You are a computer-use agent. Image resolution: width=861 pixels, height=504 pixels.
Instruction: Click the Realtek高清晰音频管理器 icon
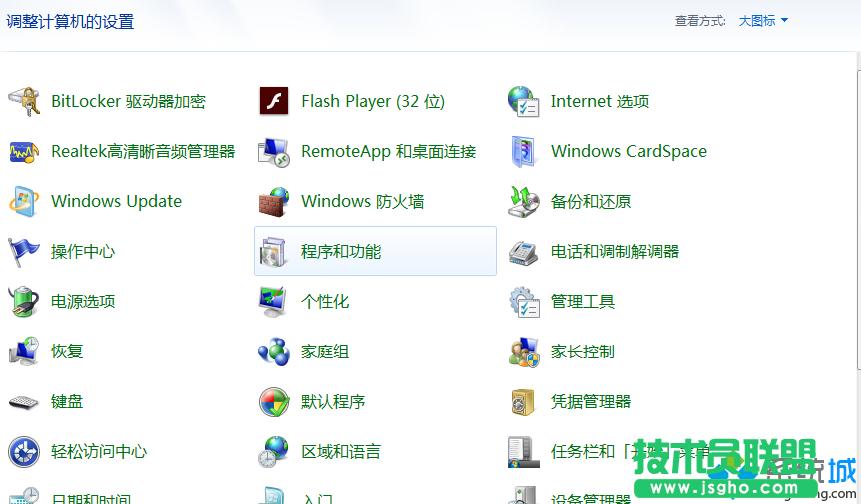tap(24, 151)
